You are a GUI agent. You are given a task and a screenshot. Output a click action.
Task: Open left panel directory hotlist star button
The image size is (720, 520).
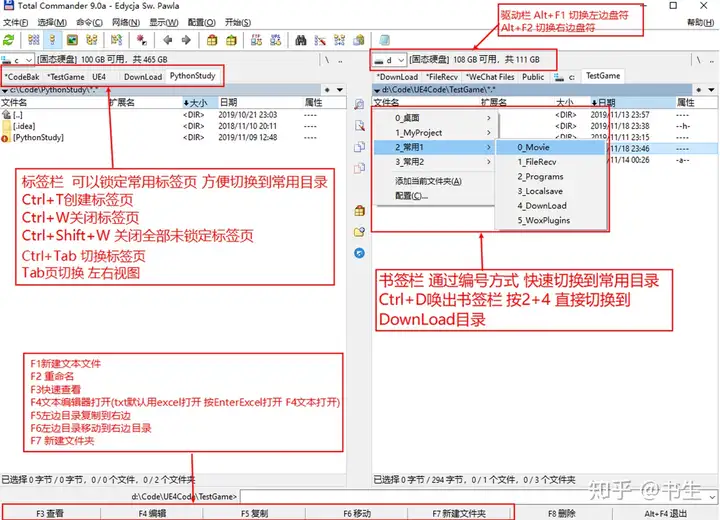327,90
